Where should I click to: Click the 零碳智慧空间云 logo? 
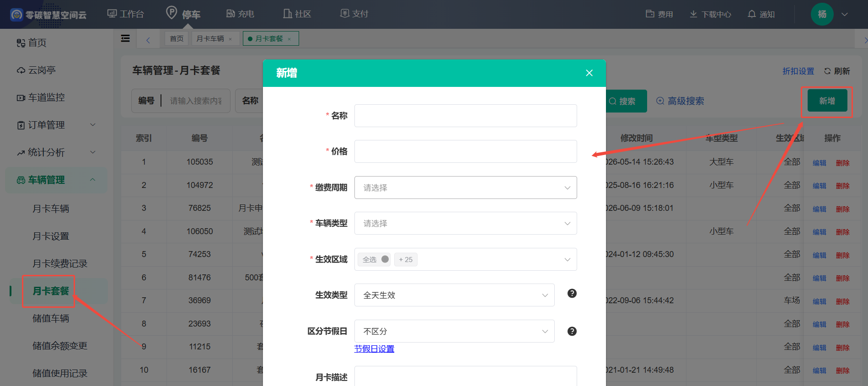[x=48, y=15]
